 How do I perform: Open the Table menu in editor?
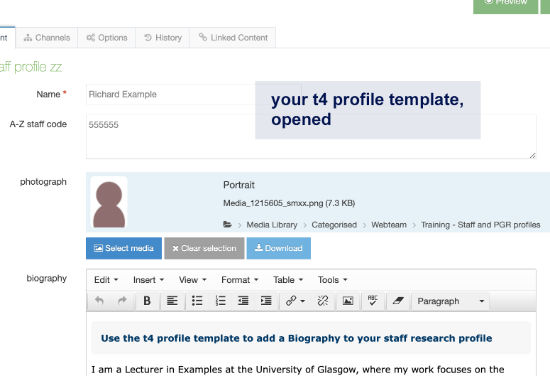click(288, 280)
